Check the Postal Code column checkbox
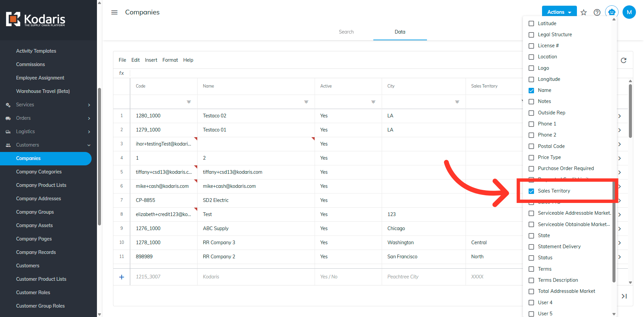The width and height of the screenshot is (644, 317). tap(531, 146)
